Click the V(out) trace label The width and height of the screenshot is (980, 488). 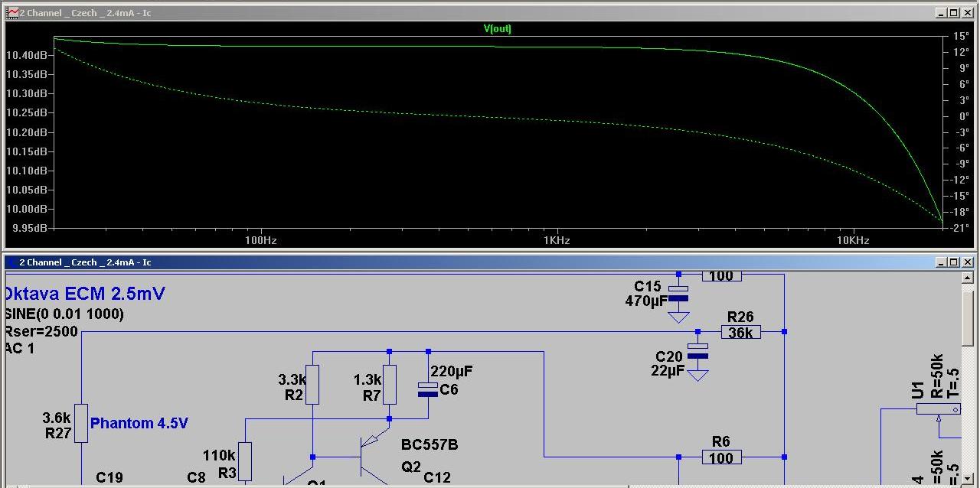(x=497, y=29)
